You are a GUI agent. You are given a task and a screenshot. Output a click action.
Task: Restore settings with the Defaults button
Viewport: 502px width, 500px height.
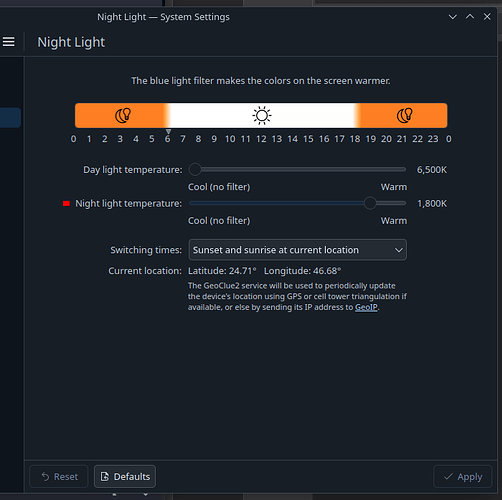[125, 477]
